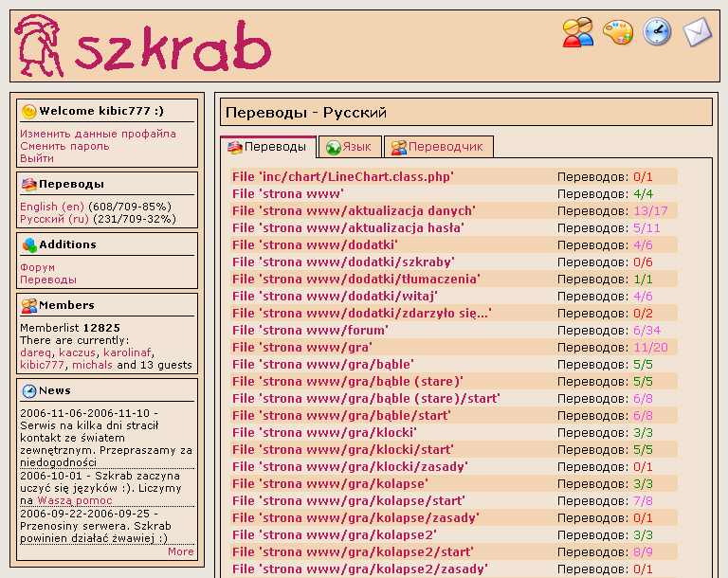This screenshot has width=728, height=578.
Task: Click the szkrab logo mascot
Action: tap(39, 45)
